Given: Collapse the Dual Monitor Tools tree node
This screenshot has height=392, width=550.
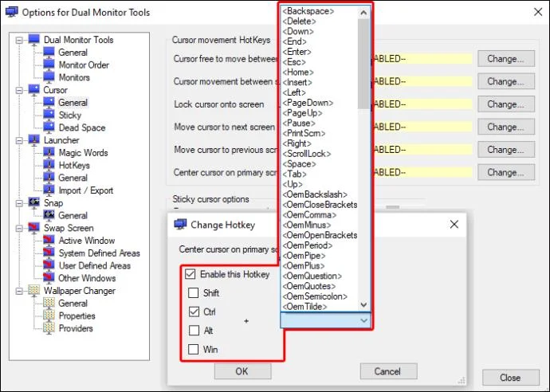Looking at the screenshot, I should (x=19, y=40).
